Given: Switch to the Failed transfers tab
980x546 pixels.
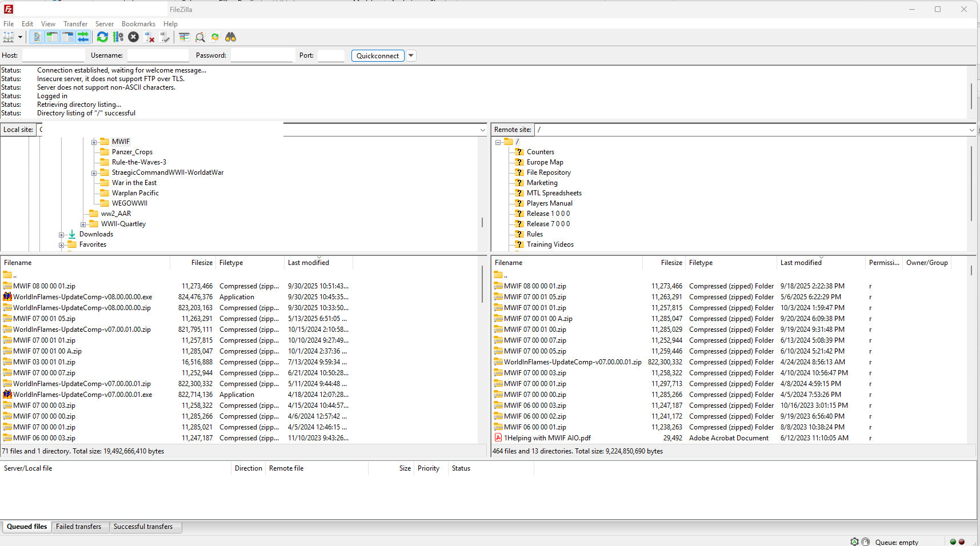Looking at the screenshot, I should coord(79,527).
